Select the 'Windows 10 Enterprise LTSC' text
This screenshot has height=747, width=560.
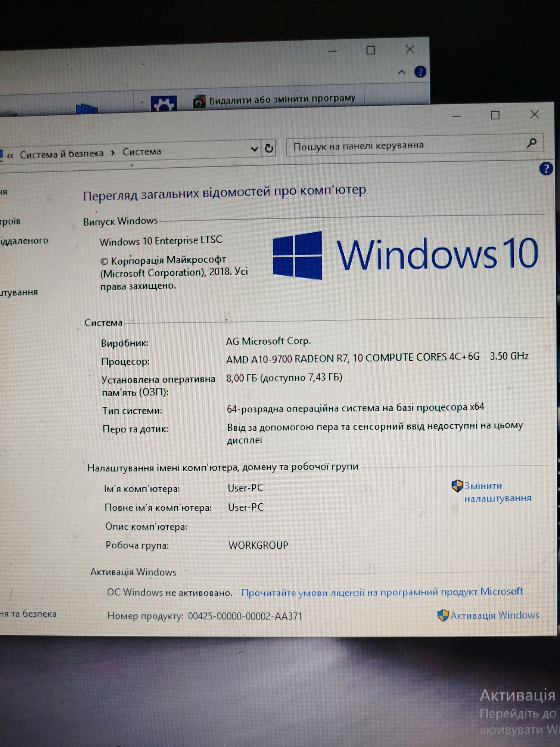point(161,241)
